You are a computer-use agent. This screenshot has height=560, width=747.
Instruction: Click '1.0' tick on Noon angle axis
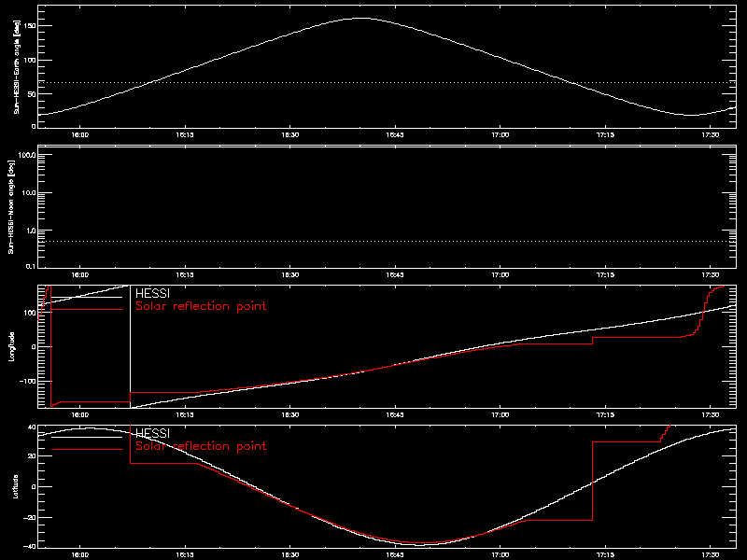[30, 231]
